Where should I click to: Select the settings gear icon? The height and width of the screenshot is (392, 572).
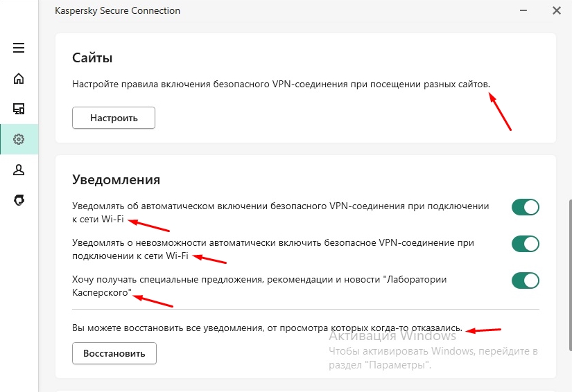19,139
